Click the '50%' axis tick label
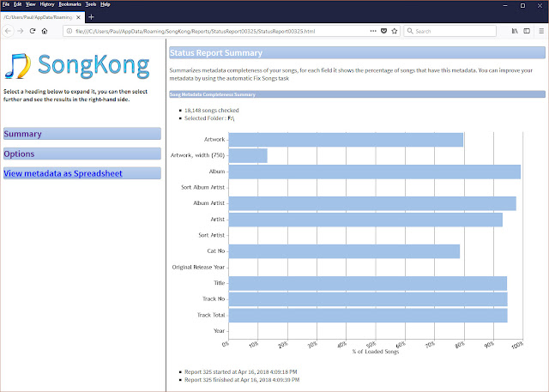549x392 pixels. point(371,345)
